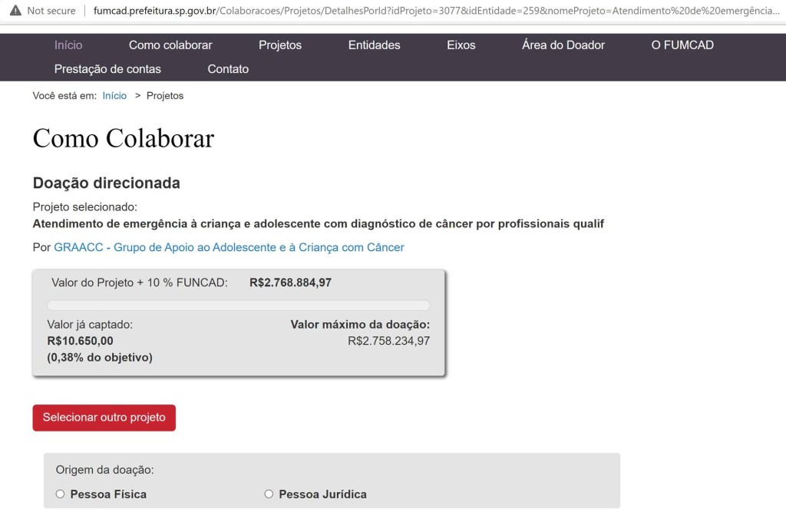Open Área do Doador page
This screenshot has height=532, width=786.
coord(563,45)
